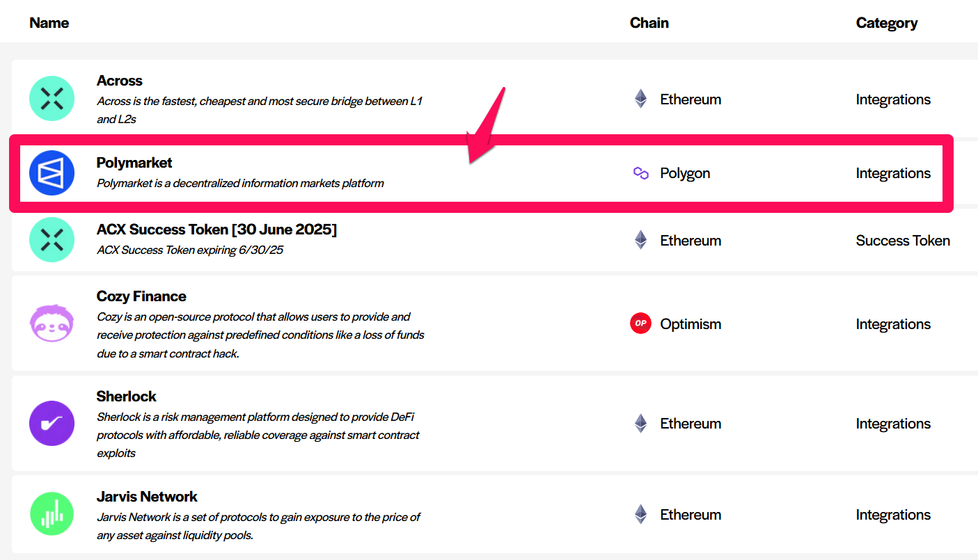Sort by the Category column header
This screenshot has height=560, width=978.
pos(886,23)
